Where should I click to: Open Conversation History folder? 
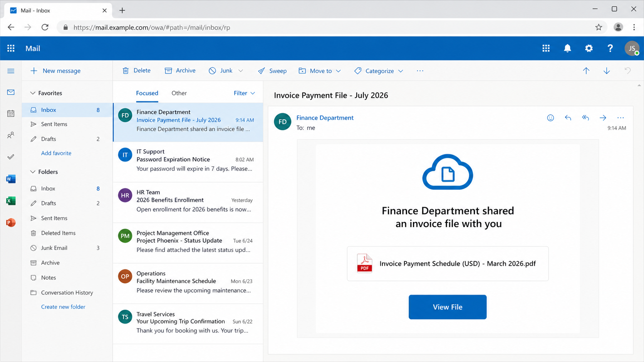point(67,293)
